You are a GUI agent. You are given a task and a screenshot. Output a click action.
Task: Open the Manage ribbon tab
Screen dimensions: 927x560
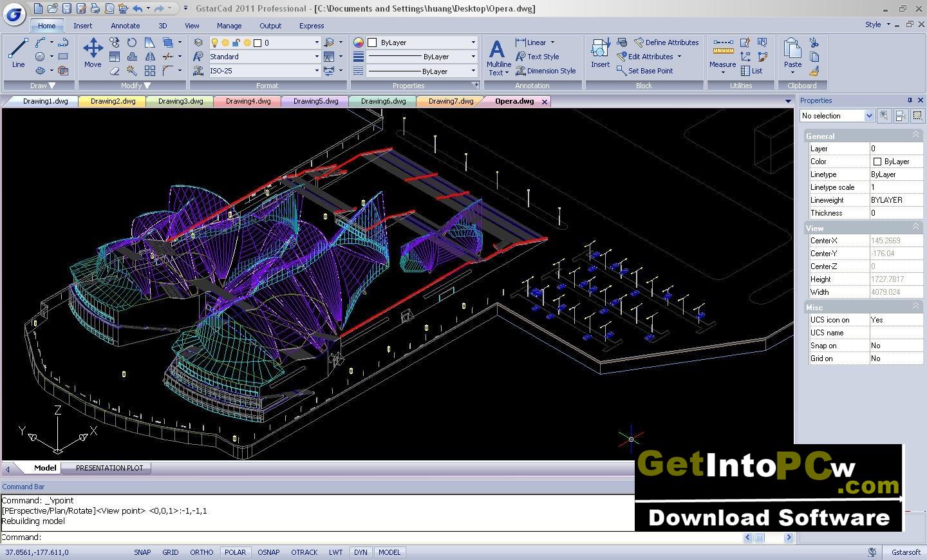[x=229, y=26]
